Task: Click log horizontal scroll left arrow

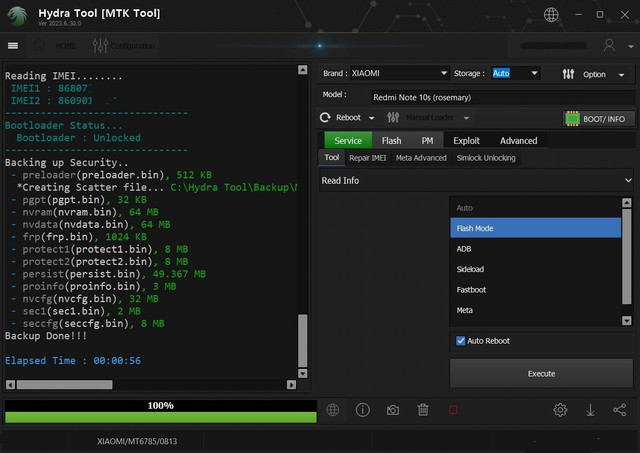Action: point(11,384)
